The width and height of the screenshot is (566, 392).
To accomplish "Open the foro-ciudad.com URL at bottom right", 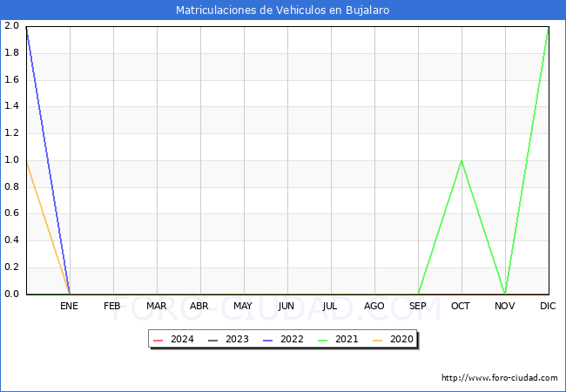I will click(500, 378).
